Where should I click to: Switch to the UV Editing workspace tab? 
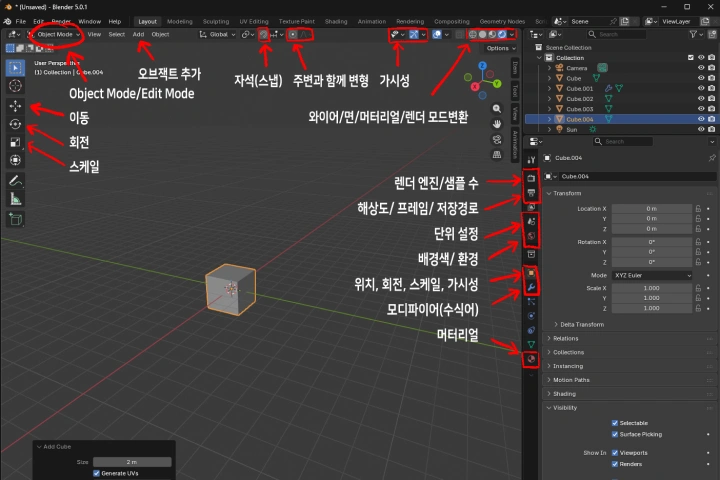[253, 22]
